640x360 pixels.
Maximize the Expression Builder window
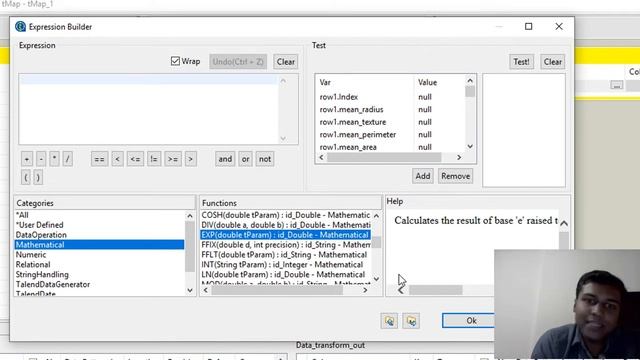tap(529, 27)
